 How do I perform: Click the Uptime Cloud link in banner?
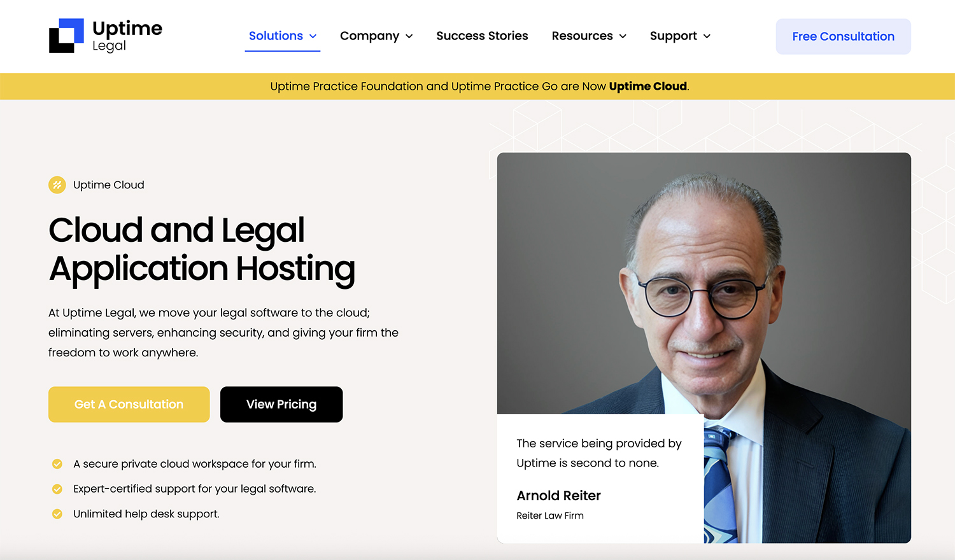pos(647,86)
